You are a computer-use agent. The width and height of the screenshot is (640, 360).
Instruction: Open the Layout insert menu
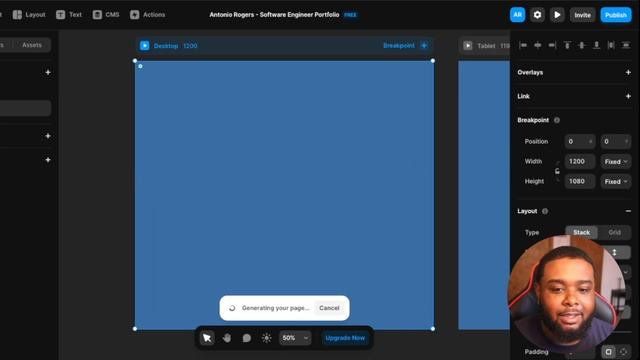[29, 15]
